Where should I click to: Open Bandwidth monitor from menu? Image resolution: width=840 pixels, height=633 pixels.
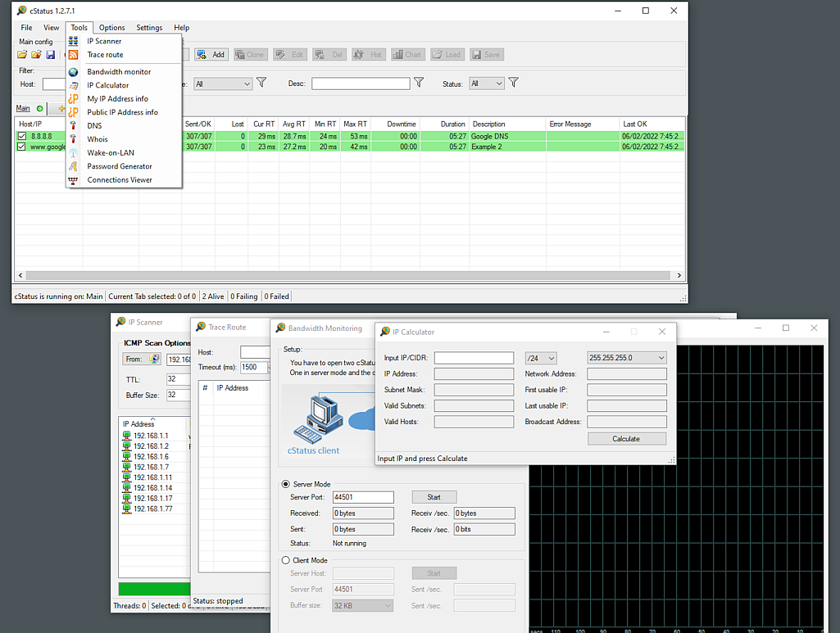pos(119,72)
